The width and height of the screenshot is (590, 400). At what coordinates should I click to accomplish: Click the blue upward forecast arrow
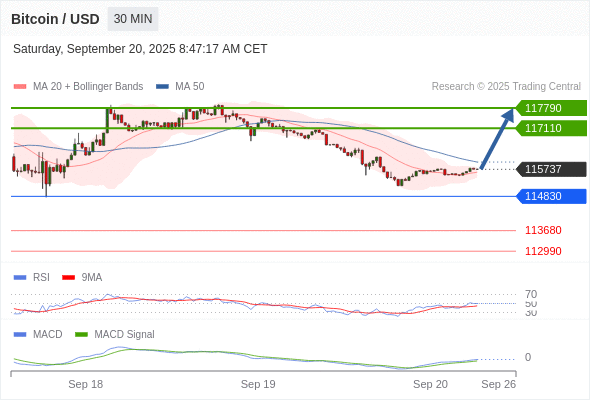[497, 138]
